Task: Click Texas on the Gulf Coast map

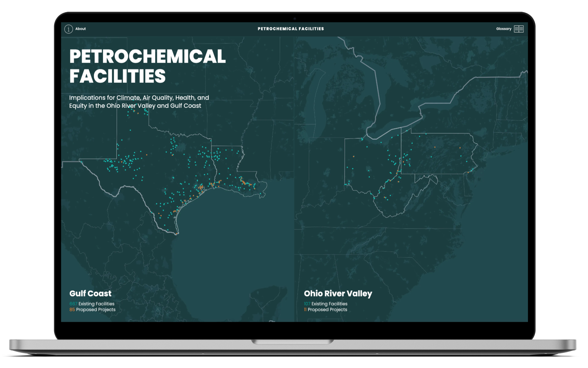Action: [153, 172]
